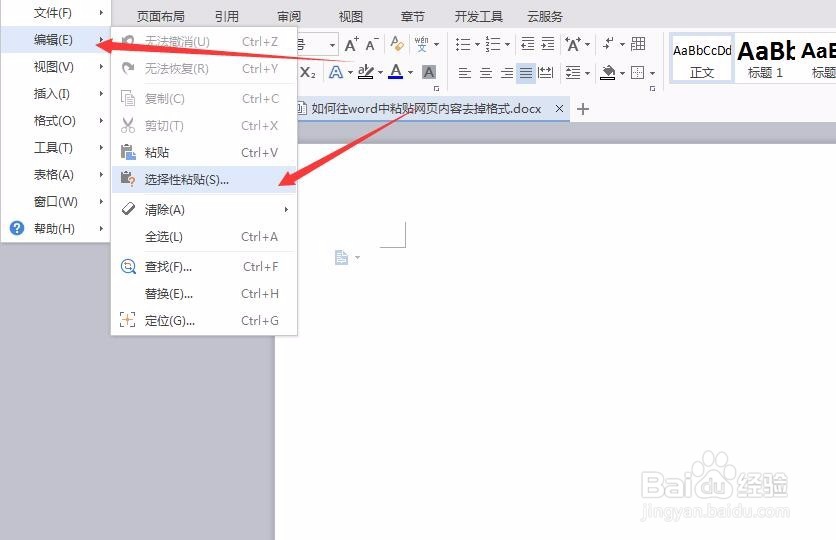The width and height of the screenshot is (836, 540).
Task: Click the decrease font size icon
Action: [372, 44]
